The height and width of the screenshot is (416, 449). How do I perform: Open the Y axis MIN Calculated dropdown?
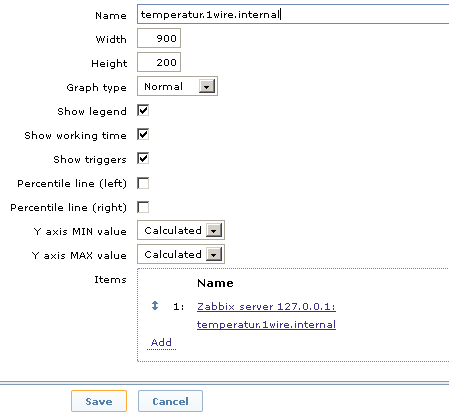point(181,230)
